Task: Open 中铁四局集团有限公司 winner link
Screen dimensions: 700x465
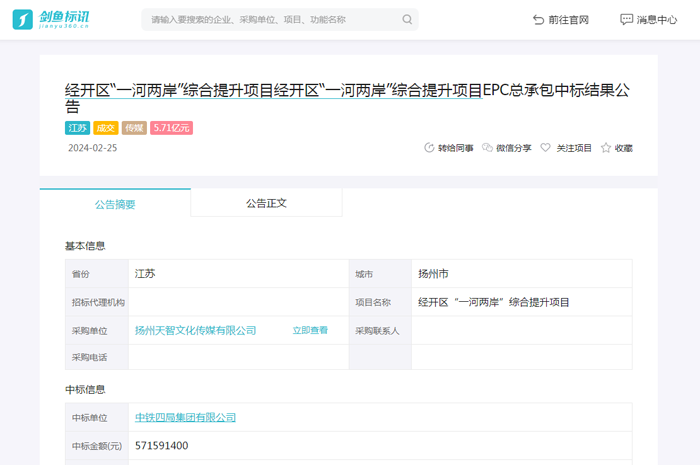Action: [185, 417]
